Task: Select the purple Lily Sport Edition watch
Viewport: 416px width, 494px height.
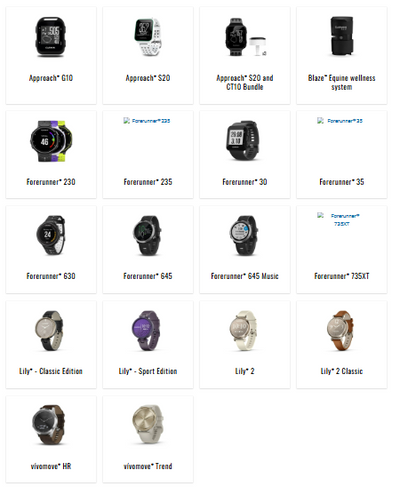Action: 146,331
